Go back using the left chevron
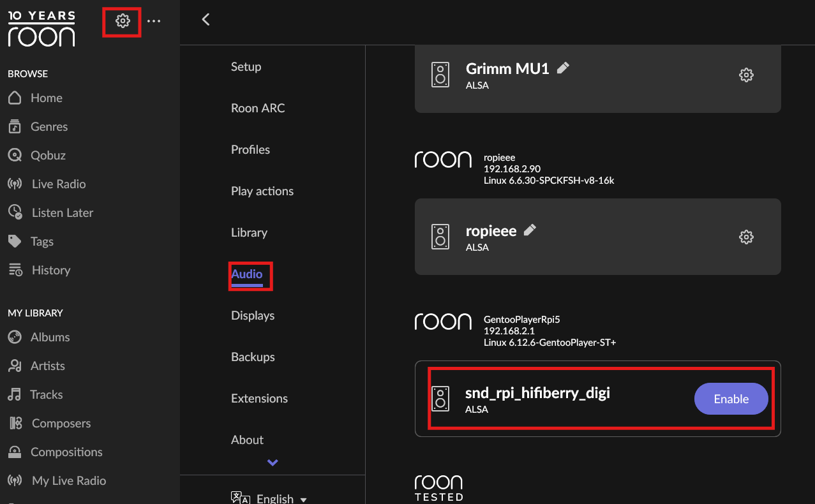The image size is (815, 504). pyautogui.click(x=206, y=20)
